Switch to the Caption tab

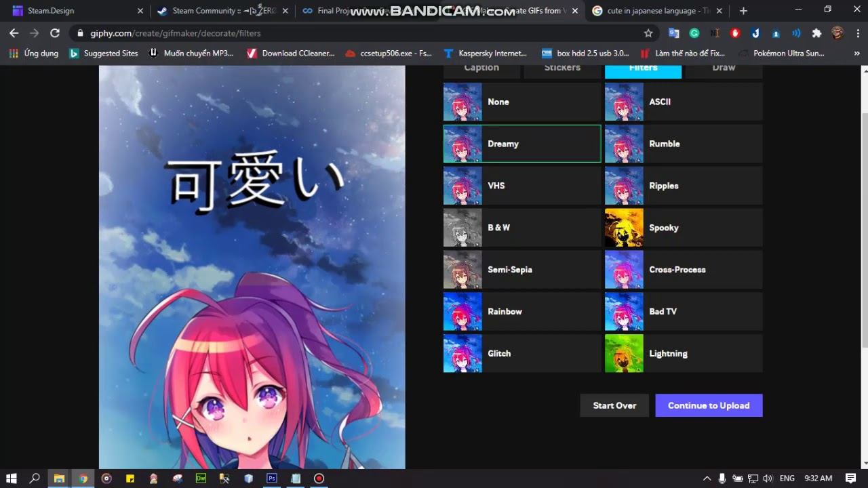click(x=481, y=70)
